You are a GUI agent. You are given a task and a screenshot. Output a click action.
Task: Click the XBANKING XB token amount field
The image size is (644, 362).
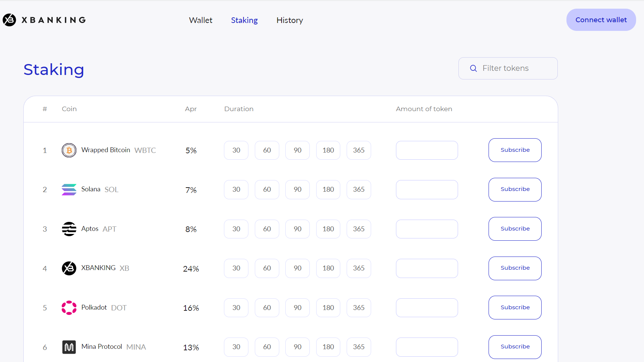(427, 268)
